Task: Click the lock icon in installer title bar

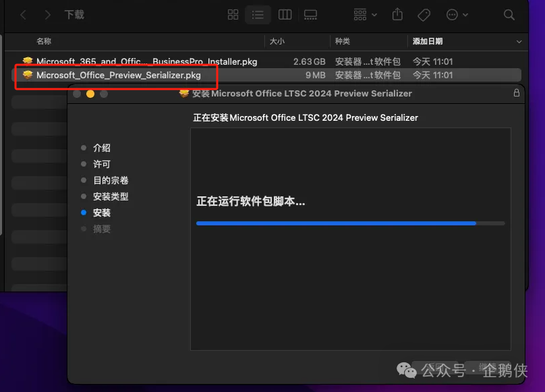Action: click(x=517, y=93)
